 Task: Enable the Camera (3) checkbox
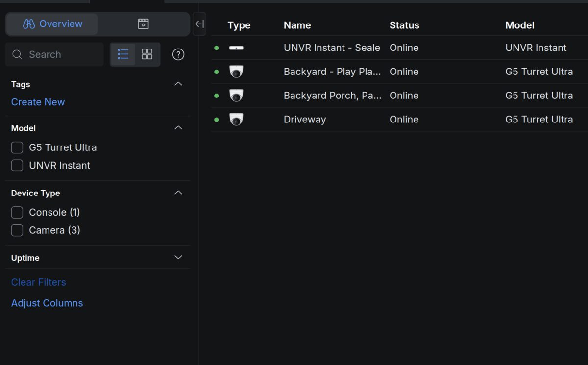(17, 230)
